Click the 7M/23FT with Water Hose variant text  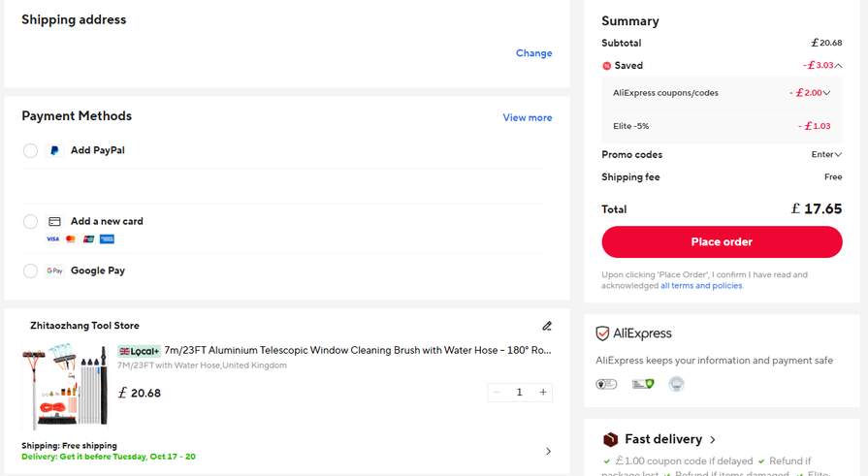tap(202, 365)
